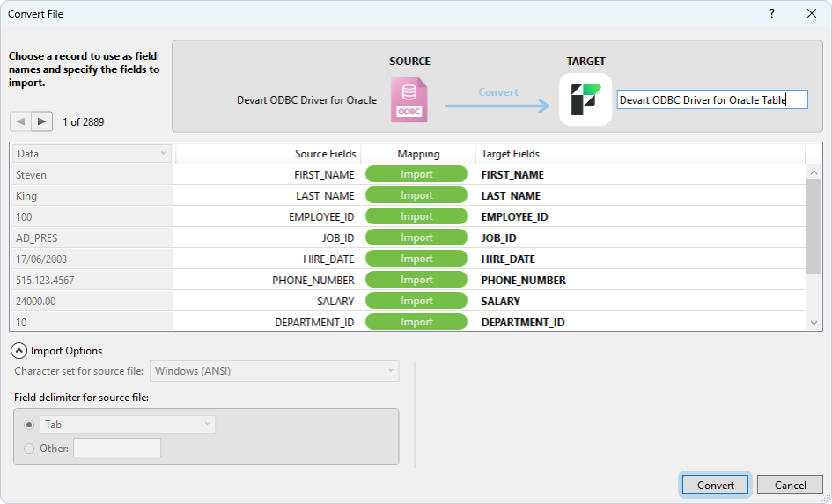832x504 pixels.
Task: Go to the previous record arrow
Action: [21, 121]
